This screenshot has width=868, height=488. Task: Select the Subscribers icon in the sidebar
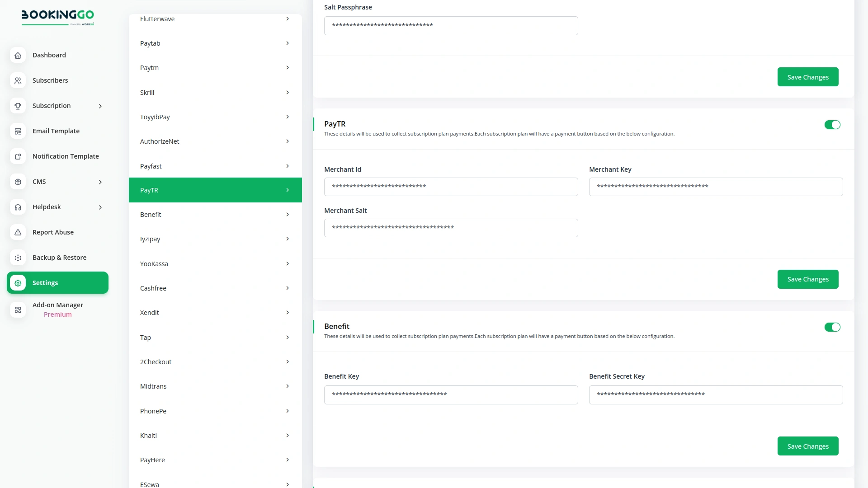(x=18, y=80)
